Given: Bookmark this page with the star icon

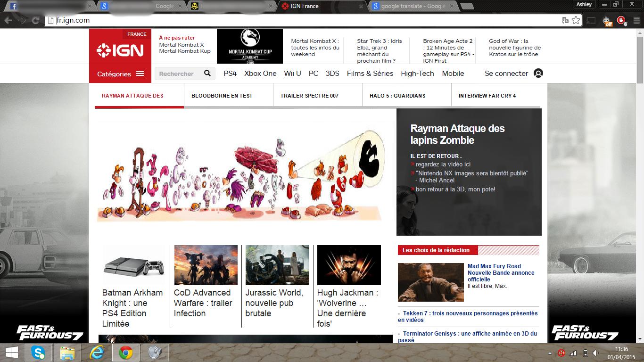Looking at the screenshot, I should [576, 20].
